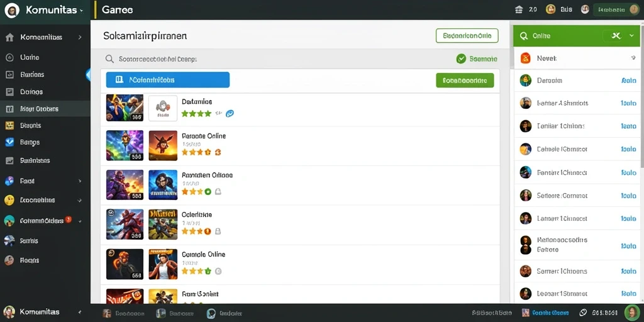644x322 pixels.
Task: Click the book icon on the blue Nolenmhitiobis tab
Action: click(x=119, y=80)
